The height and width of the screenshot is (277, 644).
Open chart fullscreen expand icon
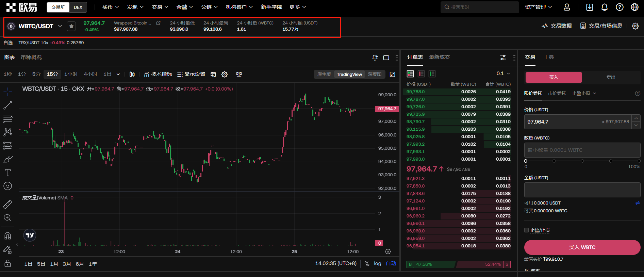point(392,74)
